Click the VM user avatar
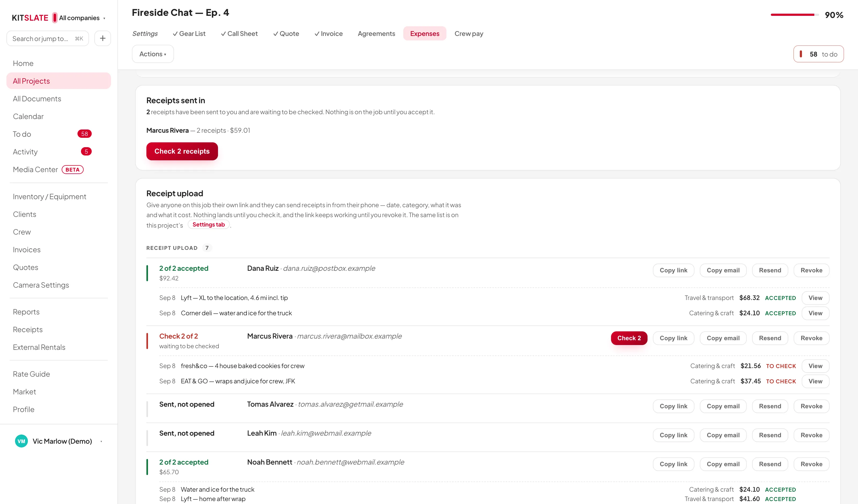Image resolution: width=858 pixels, height=504 pixels. (21, 441)
